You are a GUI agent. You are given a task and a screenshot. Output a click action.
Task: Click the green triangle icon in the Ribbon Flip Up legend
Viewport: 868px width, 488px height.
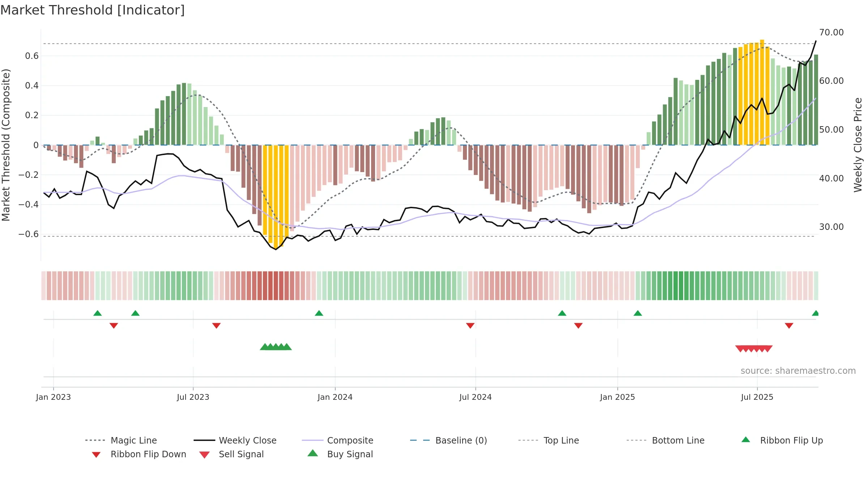click(746, 440)
